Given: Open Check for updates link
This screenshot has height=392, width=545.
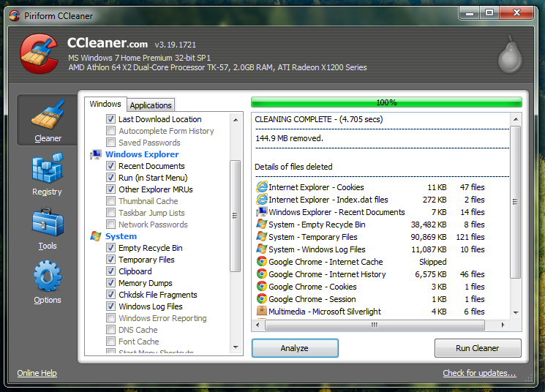Looking at the screenshot, I should (x=479, y=373).
